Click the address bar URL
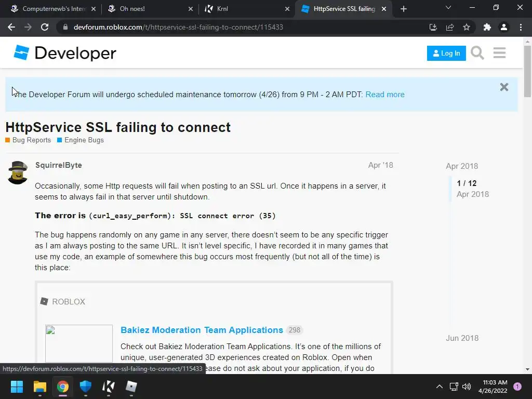 click(178, 27)
